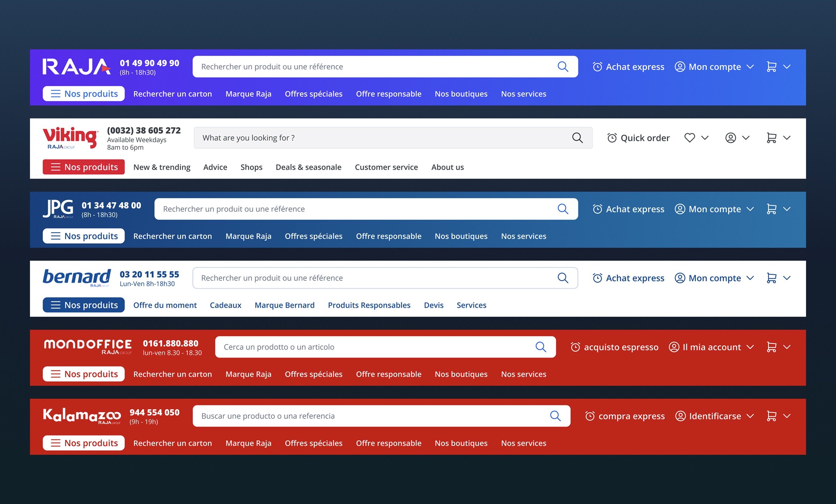The width and height of the screenshot is (836, 504).
Task: Expand the Identificarse dropdown chevron
Action: (x=750, y=416)
